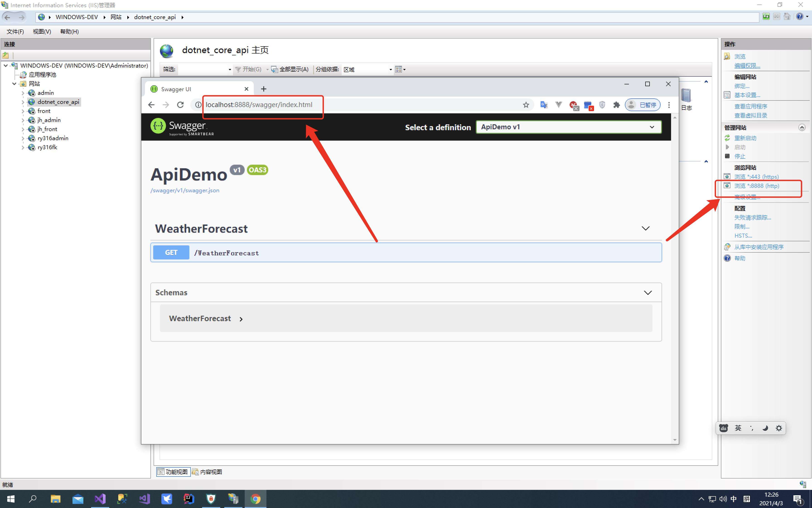Open the Windows Start menu

(10, 499)
